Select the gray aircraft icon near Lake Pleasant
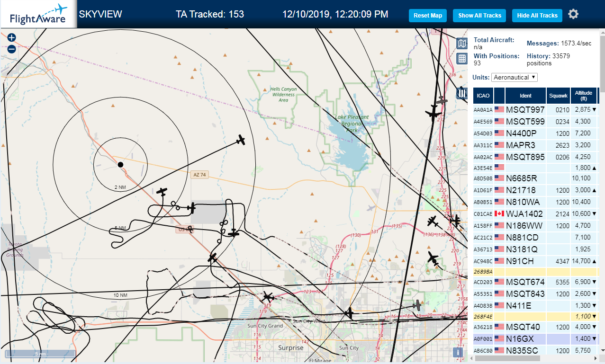Viewport: 605px width, 364px height. point(442,101)
